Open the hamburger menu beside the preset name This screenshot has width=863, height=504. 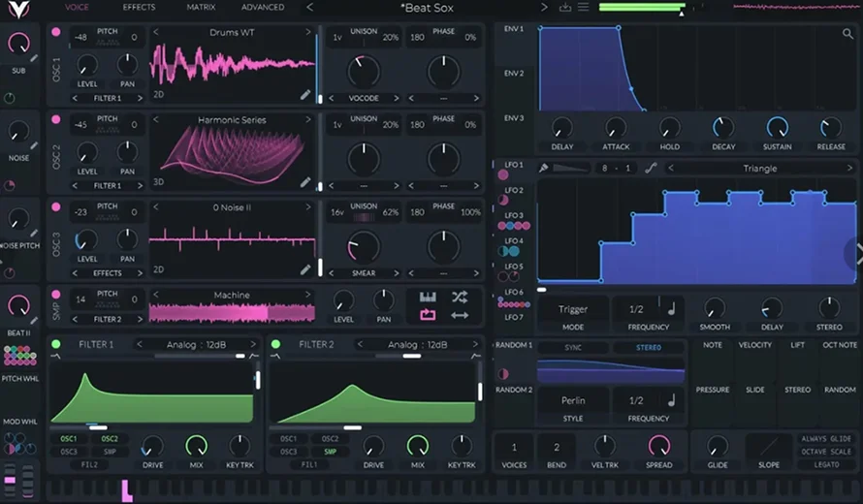(583, 8)
